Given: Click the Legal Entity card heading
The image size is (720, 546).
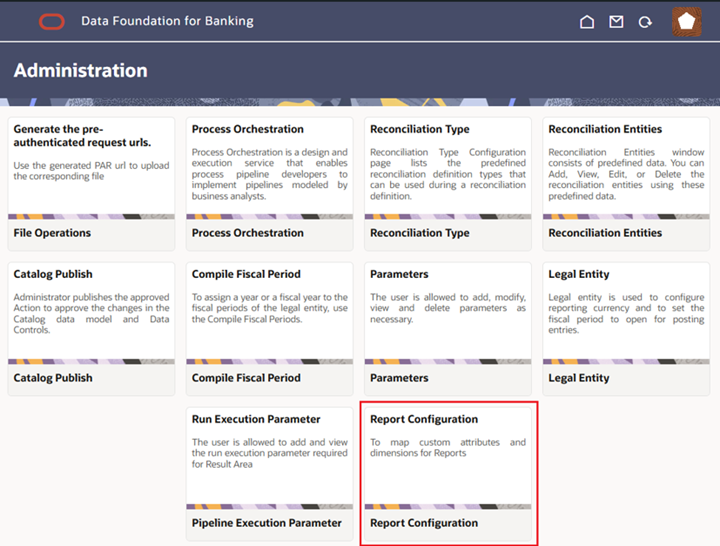Looking at the screenshot, I should click(x=579, y=274).
